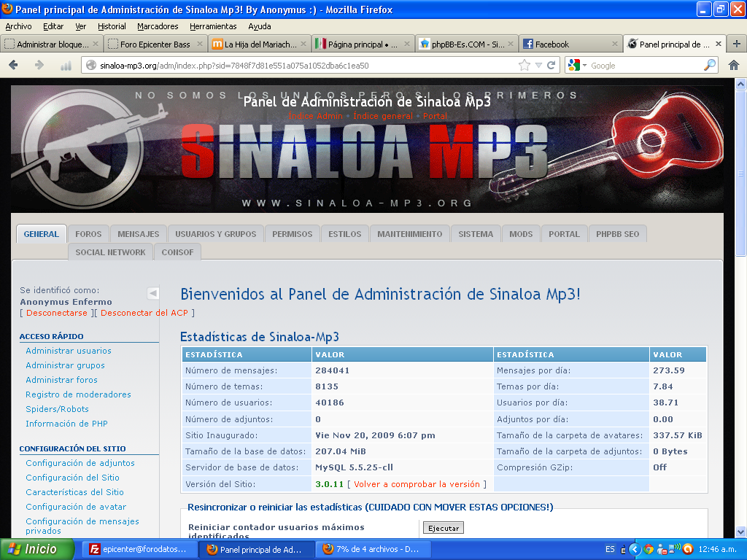Open "Administrar usuarios" from Acceso Rápido

[67, 351]
